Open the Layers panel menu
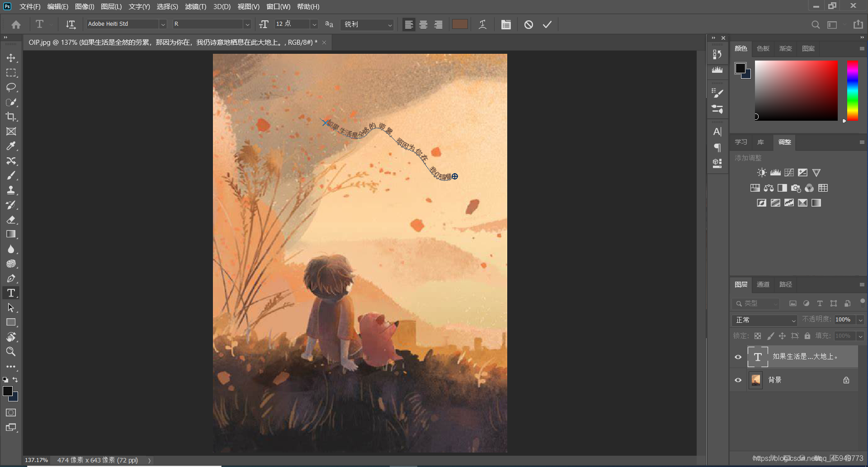This screenshot has width=868, height=467. (862, 284)
